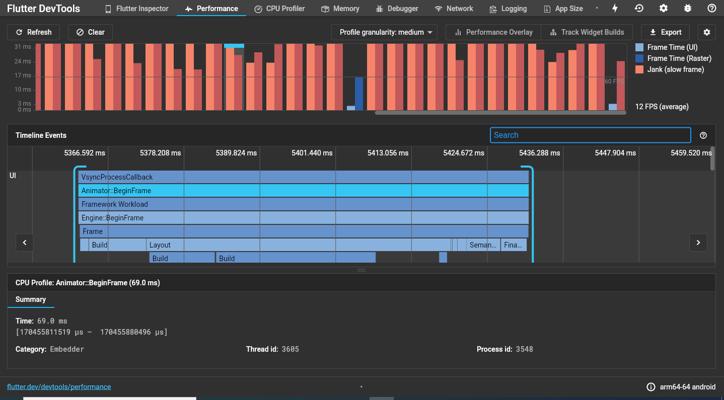Click the timeline events Search field
Viewport: 724px width, 400px height.
[590, 135]
